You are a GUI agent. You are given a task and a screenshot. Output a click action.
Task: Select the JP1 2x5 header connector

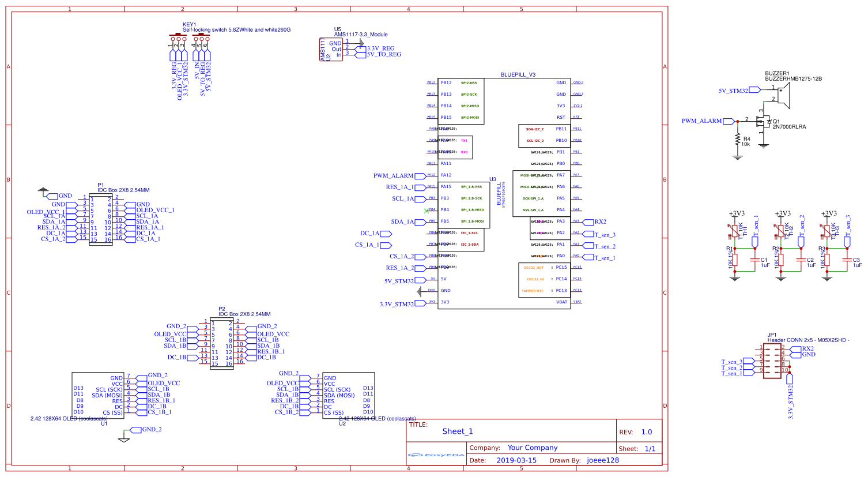pos(772,362)
